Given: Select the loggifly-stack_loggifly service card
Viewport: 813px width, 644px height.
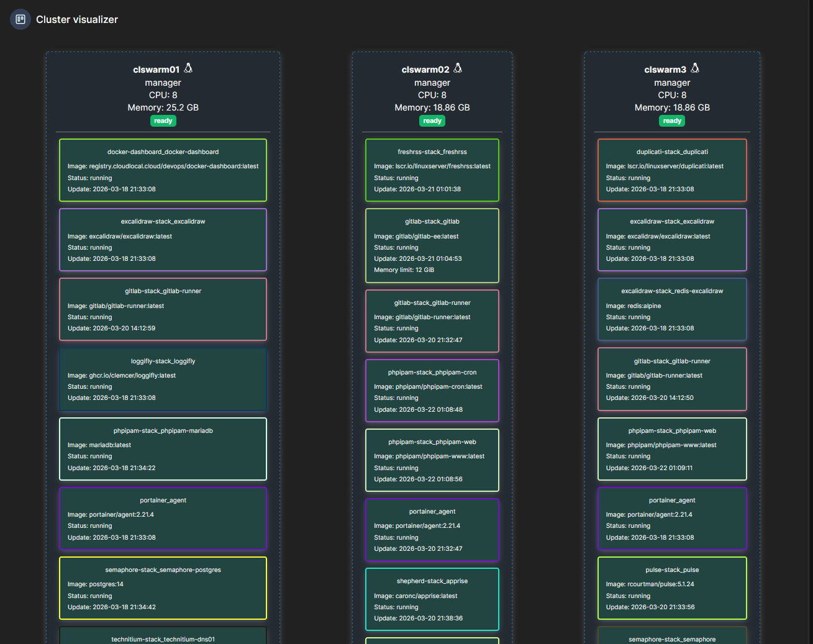Looking at the screenshot, I should [163, 379].
